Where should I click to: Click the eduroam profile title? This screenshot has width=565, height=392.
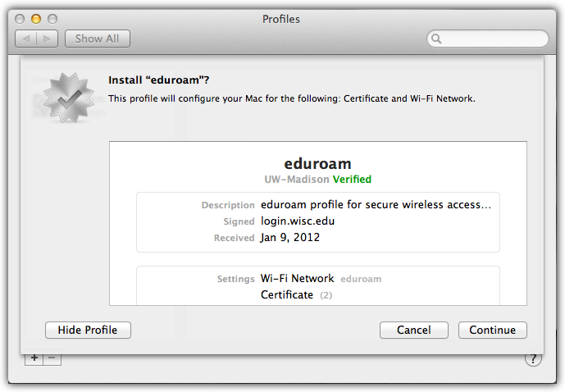(318, 163)
